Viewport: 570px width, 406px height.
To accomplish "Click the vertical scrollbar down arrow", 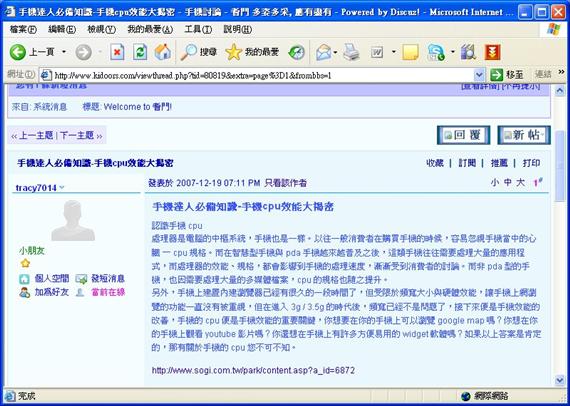I will 560,381.
